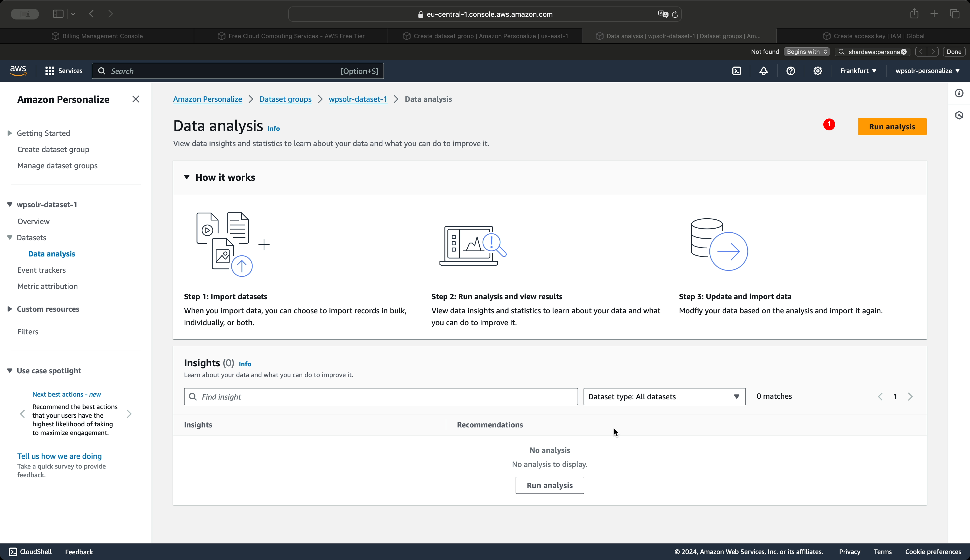The image size is (970, 560).
Task: Go to the next Insights page arrow
Action: (910, 397)
